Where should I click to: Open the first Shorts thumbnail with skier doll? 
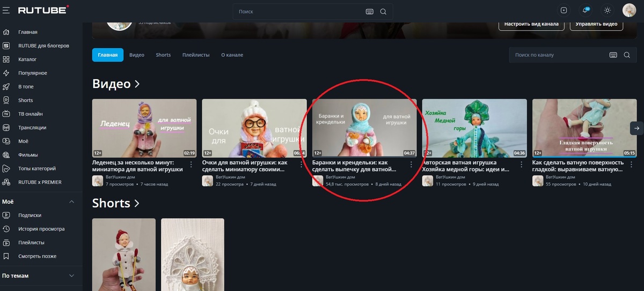[124, 255]
